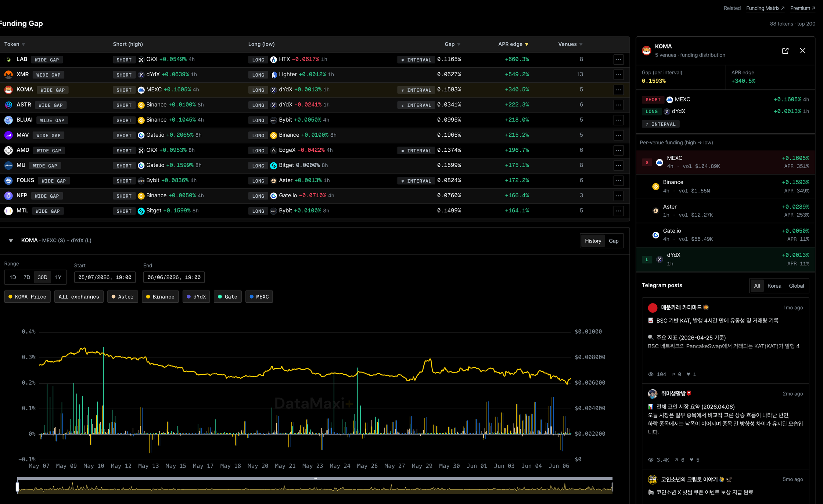823x504 pixels.
Task: Open more options for NFP row
Action: (x=619, y=196)
